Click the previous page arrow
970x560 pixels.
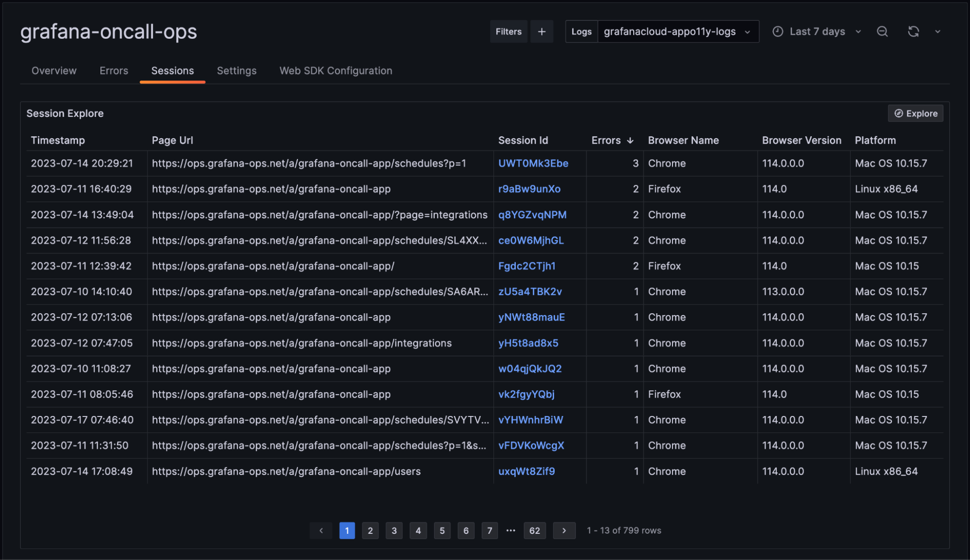pos(321,530)
